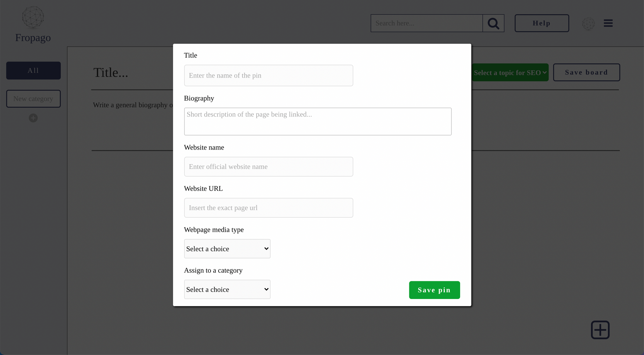
Task: Click the New category field
Action: click(33, 99)
